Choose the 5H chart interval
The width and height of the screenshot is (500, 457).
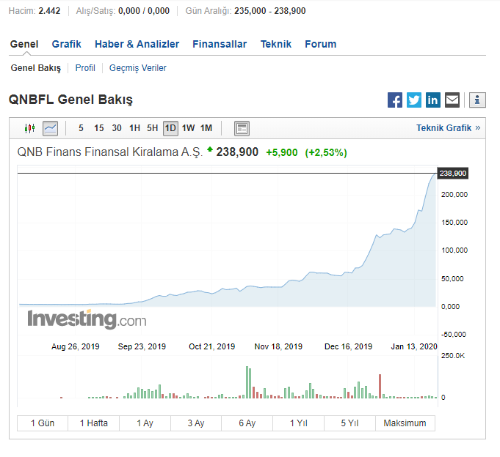[152, 128]
